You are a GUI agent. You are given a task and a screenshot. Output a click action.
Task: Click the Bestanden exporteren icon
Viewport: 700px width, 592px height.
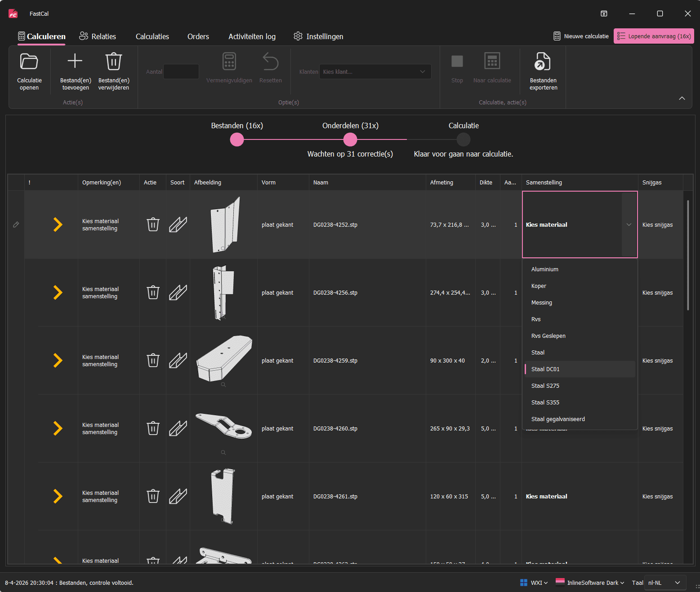pyautogui.click(x=543, y=62)
